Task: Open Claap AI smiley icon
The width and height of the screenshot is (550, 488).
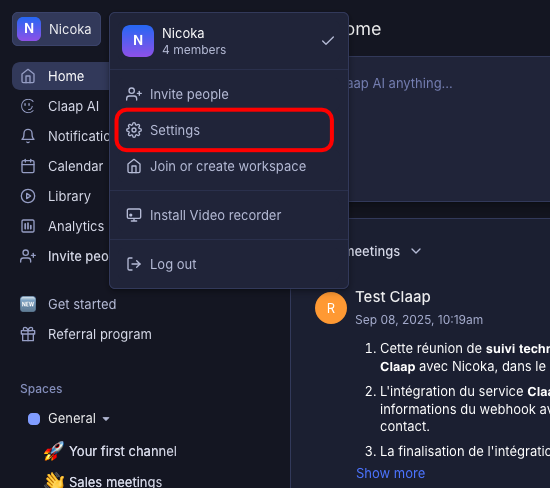Action: [28, 106]
